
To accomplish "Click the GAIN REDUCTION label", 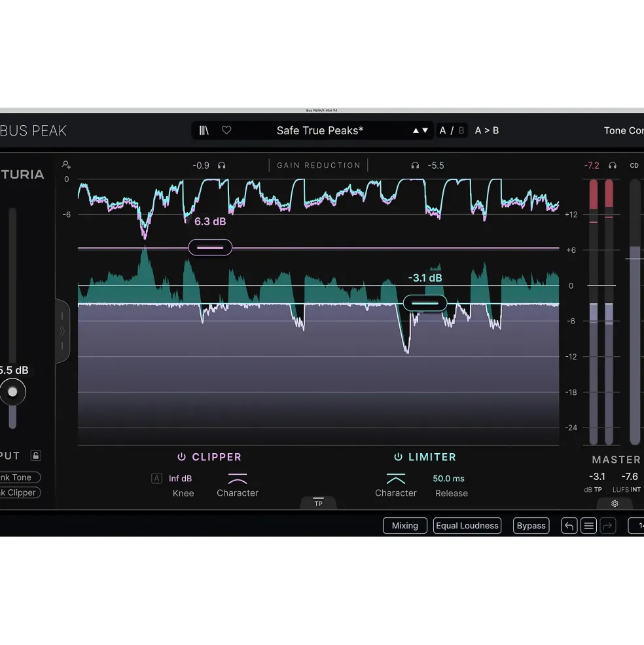I will pos(319,166).
